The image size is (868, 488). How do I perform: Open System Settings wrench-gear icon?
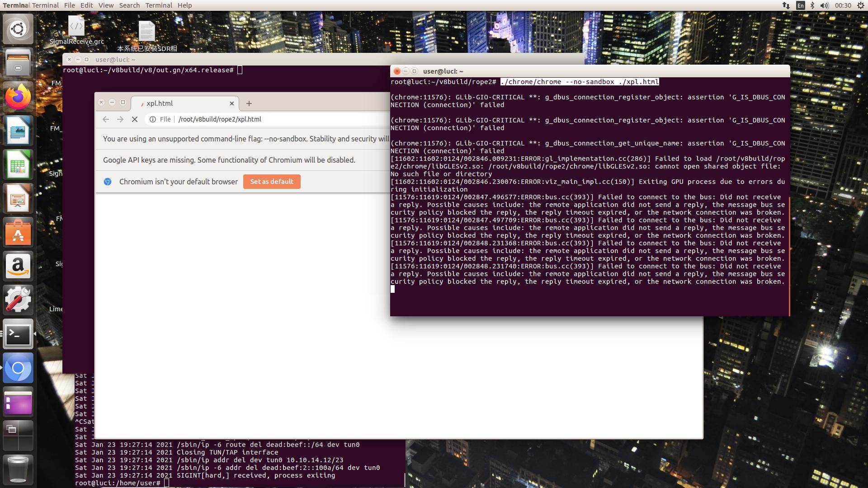(x=18, y=300)
